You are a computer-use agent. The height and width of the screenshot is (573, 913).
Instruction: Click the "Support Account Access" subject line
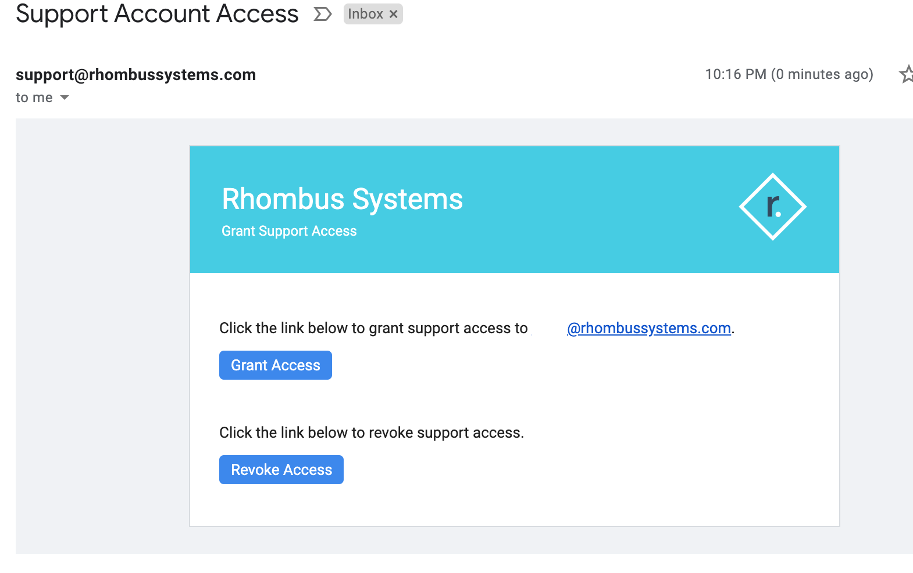(157, 14)
